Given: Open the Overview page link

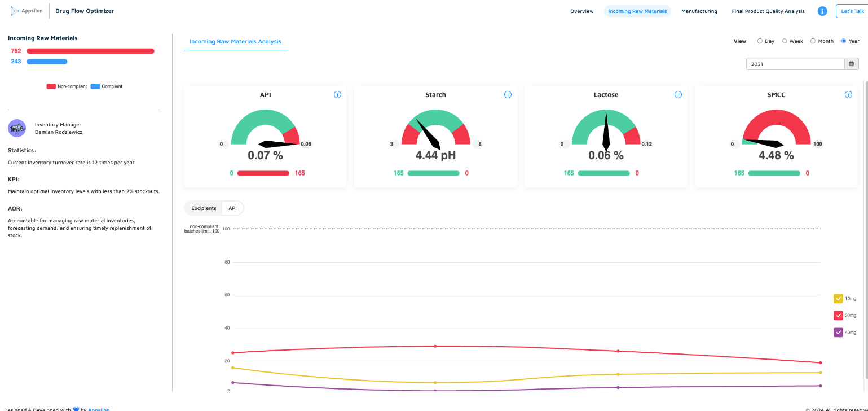Looking at the screenshot, I should [581, 11].
